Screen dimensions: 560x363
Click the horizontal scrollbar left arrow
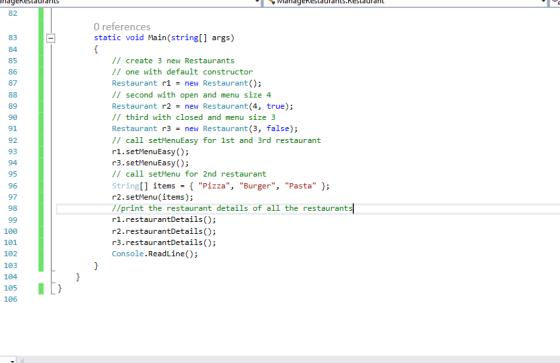coord(22,360)
